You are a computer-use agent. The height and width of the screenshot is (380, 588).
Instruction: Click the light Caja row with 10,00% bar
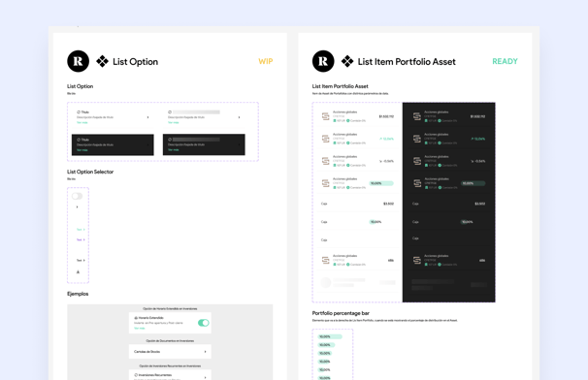click(x=357, y=222)
